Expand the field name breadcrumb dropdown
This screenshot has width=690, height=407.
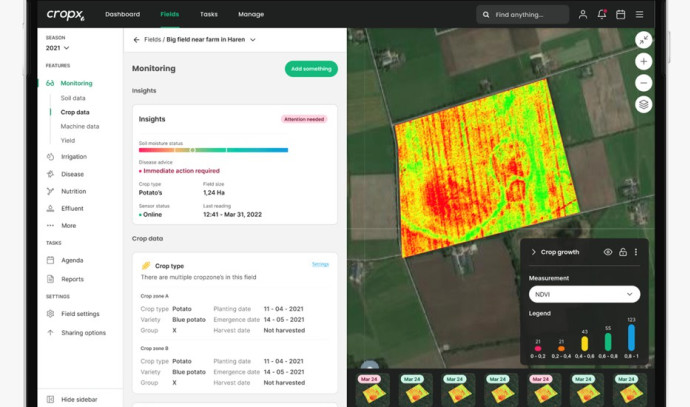click(253, 40)
